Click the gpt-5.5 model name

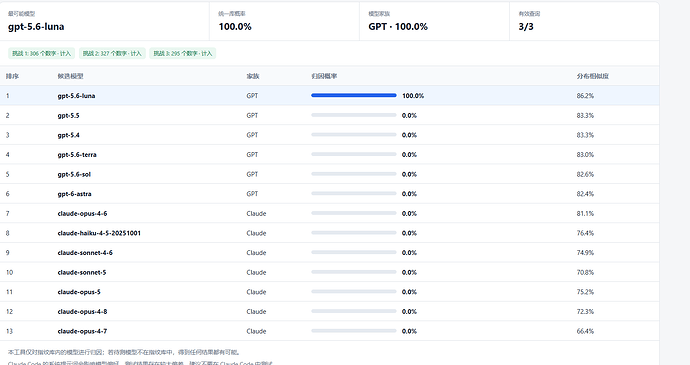pyautogui.click(x=68, y=115)
